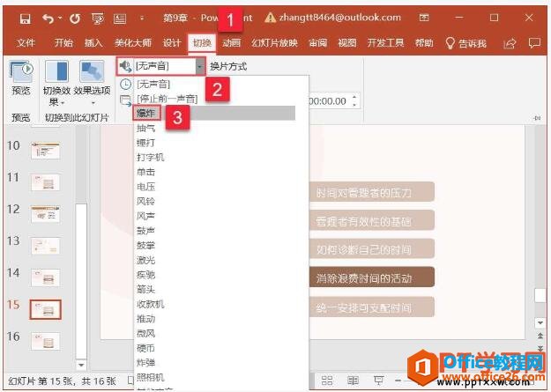Select the 风铃 sound option
This screenshot has width=551, height=392.
tap(145, 201)
